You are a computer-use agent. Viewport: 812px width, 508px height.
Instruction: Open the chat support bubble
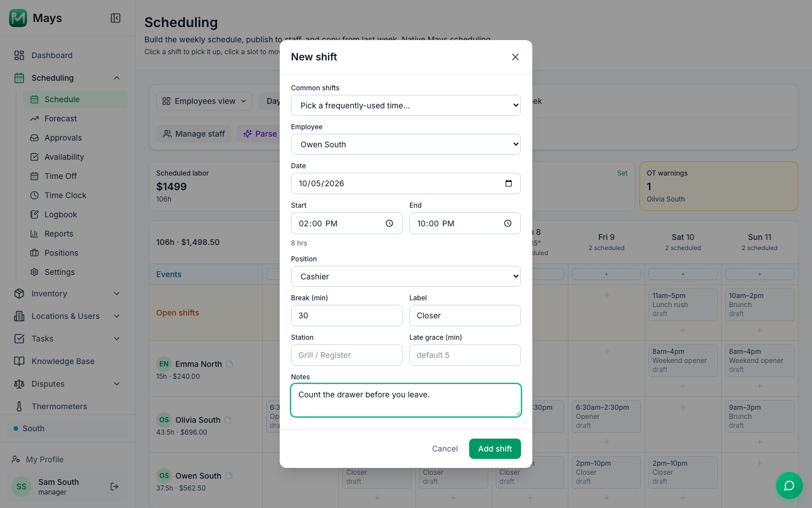[x=789, y=485]
